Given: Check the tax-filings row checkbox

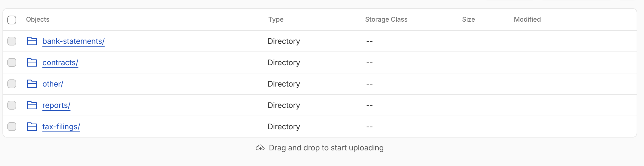Looking at the screenshot, I should 12,126.
